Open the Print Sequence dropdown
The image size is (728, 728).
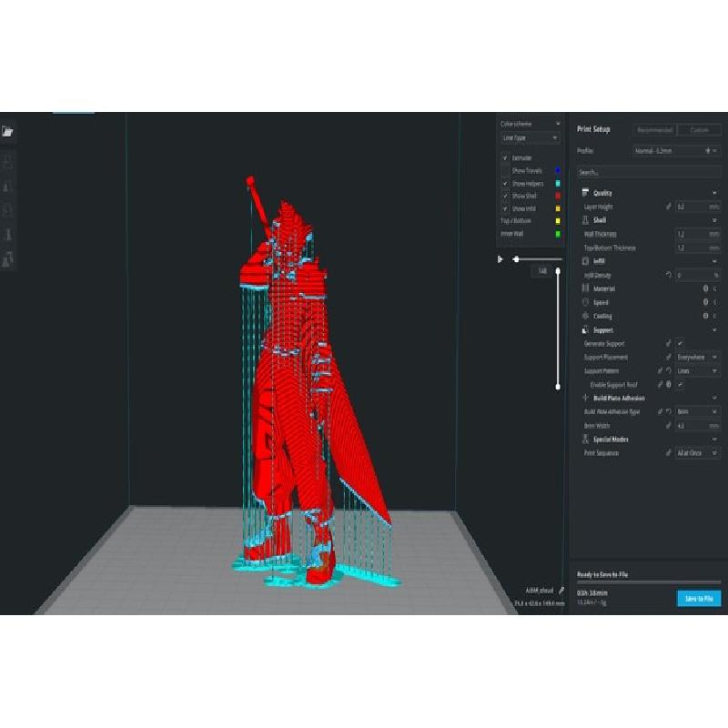pyautogui.click(x=698, y=452)
